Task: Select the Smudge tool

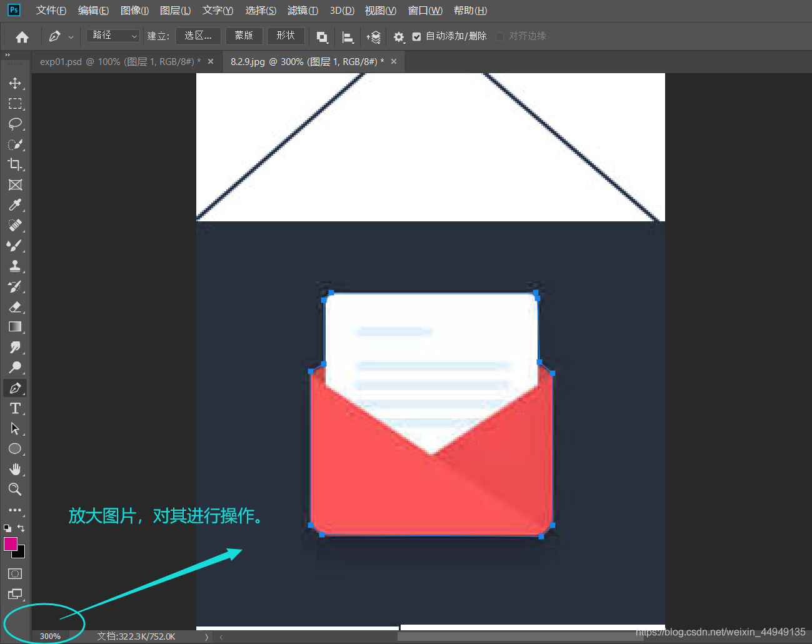Action: (15, 348)
